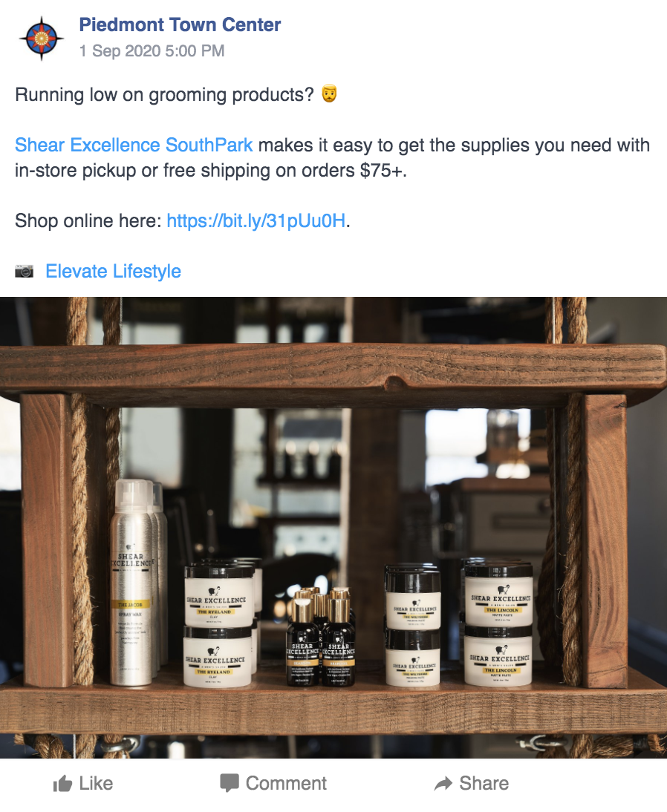Click the Piedmont Town Center page name
Viewport: 667px width, 812px height.
click(180, 24)
